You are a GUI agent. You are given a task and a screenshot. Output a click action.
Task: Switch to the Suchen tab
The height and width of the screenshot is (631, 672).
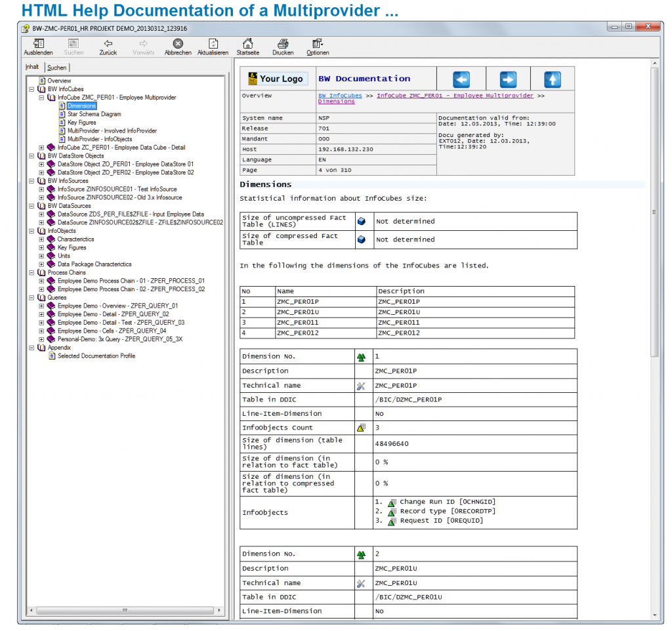56,67
